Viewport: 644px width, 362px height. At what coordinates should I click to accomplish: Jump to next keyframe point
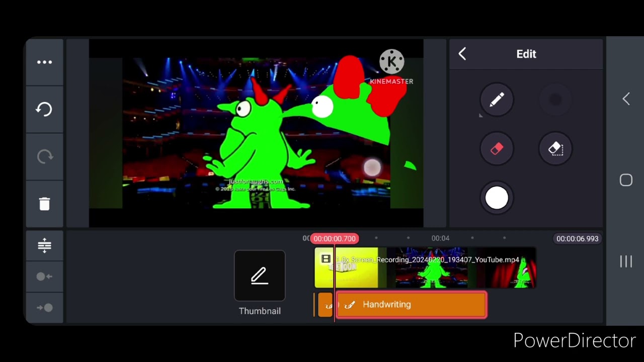(x=44, y=308)
